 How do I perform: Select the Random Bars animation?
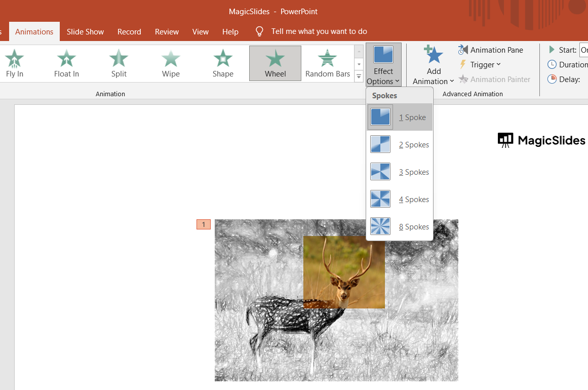click(x=328, y=63)
